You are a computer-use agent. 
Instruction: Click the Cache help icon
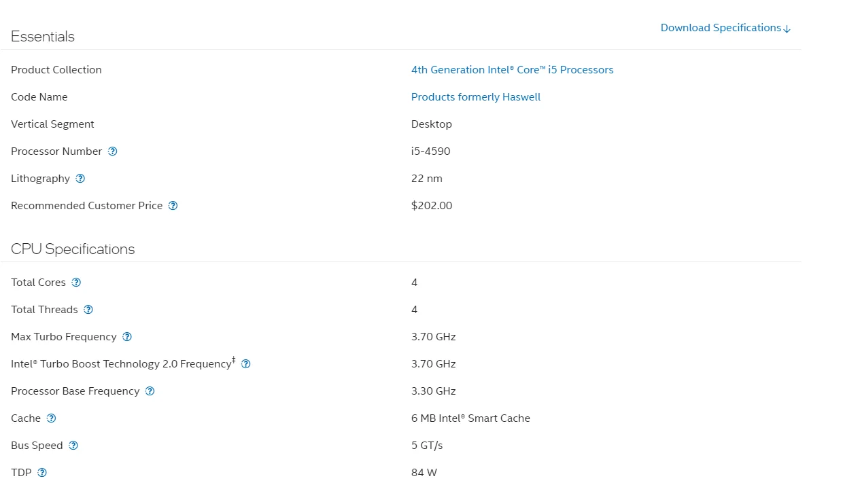[51, 418]
